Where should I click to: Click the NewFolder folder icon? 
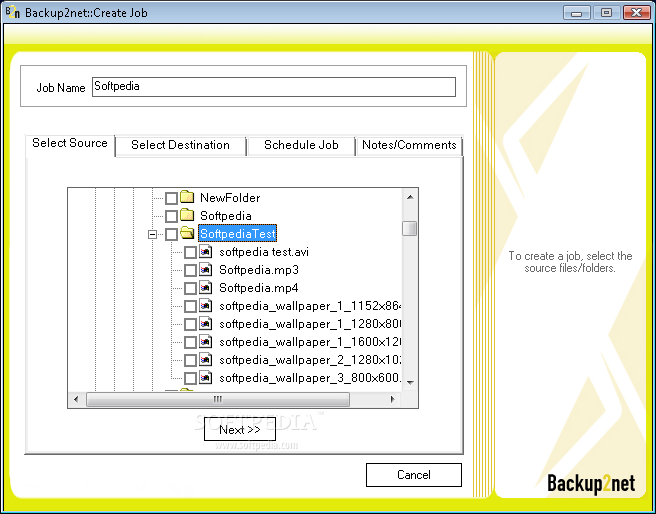click(187, 197)
